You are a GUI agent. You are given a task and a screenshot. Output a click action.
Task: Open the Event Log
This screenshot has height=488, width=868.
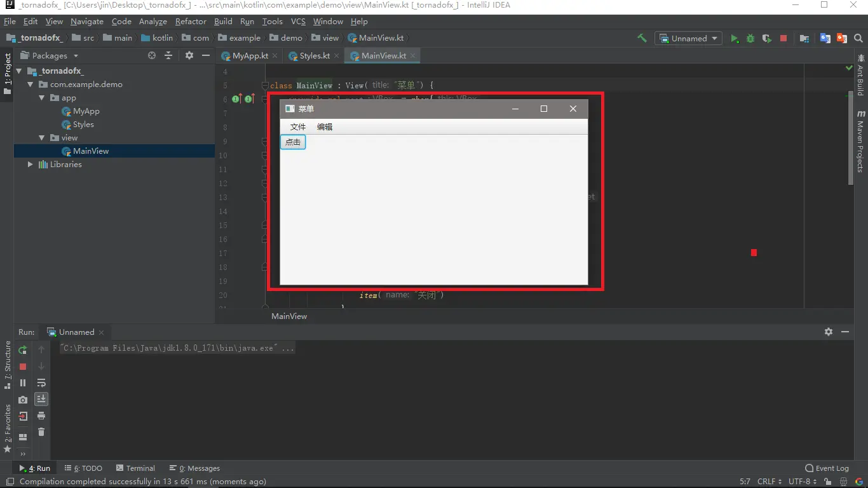827,468
